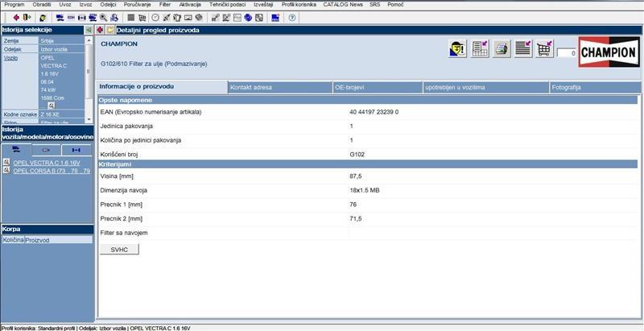The image size is (644, 331).
Task: Open the Program menu
Action: click(x=14, y=5)
